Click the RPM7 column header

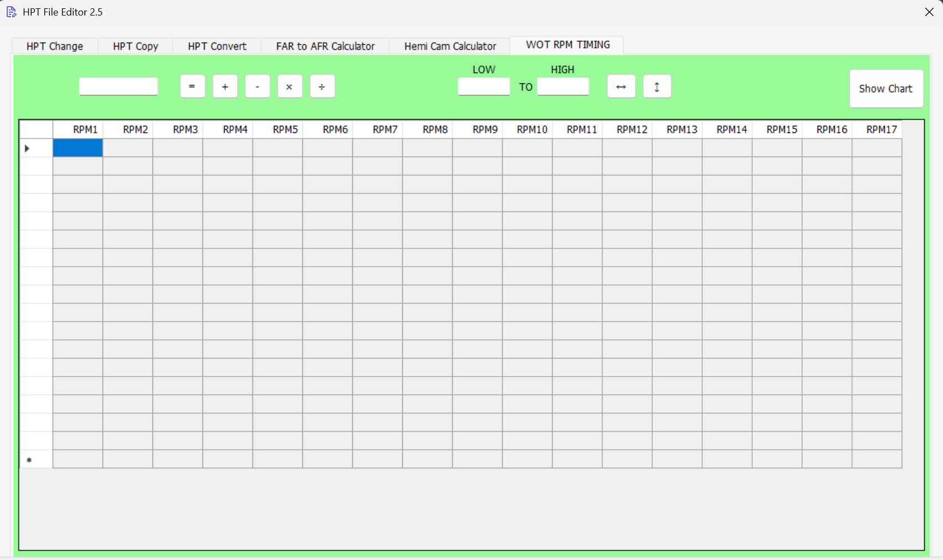(377, 129)
